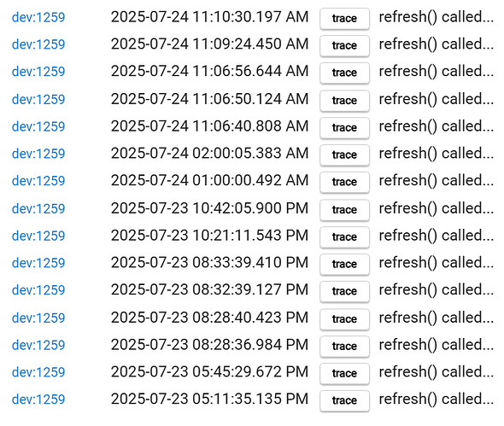This screenshot has width=504, height=426.
Task: Select dev:1259 link at 08:33:39.410 PM
Action: pyautogui.click(x=38, y=263)
